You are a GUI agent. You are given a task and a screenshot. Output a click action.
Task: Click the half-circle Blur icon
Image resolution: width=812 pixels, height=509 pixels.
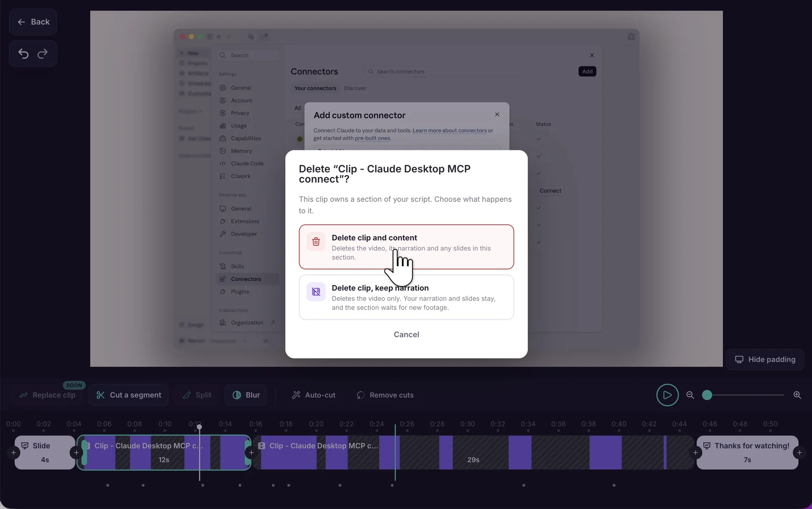237,395
